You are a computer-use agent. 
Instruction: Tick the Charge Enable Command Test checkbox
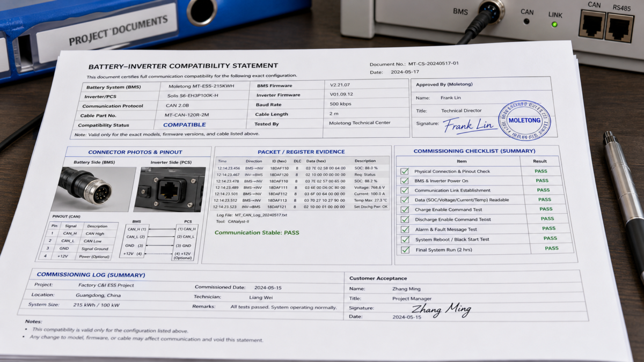pyautogui.click(x=405, y=210)
